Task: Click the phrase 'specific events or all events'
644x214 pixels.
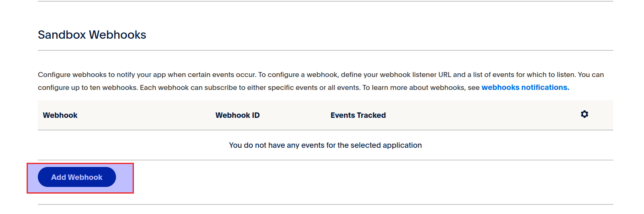Action: pyautogui.click(x=309, y=88)
